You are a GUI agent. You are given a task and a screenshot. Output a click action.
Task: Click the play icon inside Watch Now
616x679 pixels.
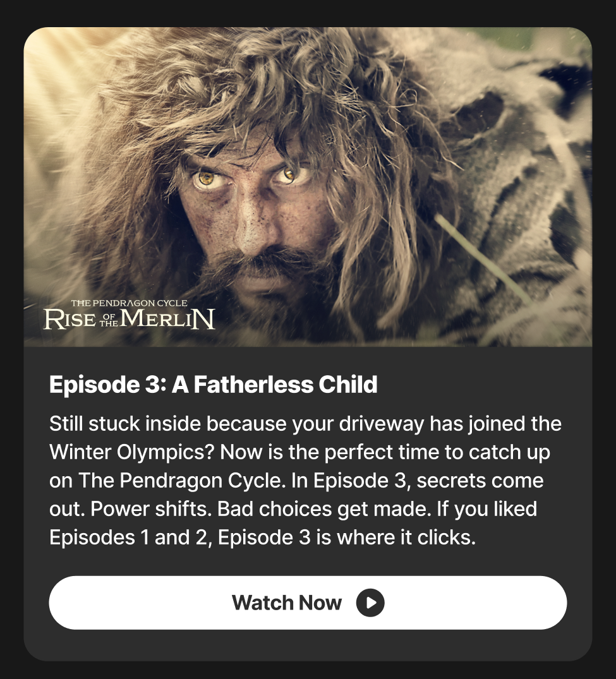370,603
